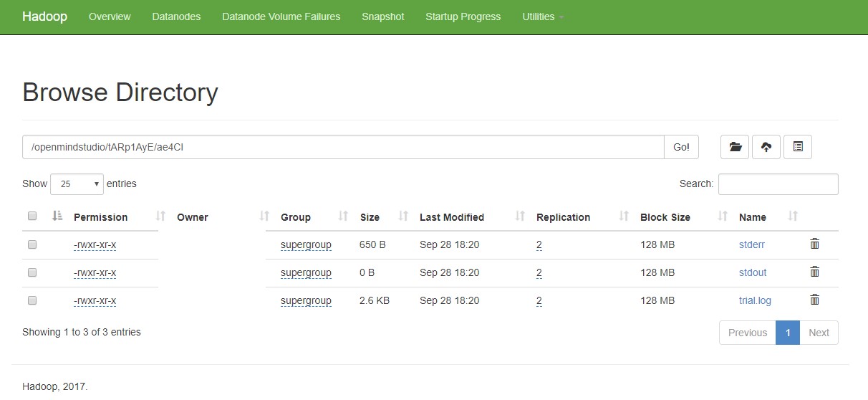Expand the Utilities dropdown menu
The height and width of the screenshot is (400, 868).
[543, 16]
